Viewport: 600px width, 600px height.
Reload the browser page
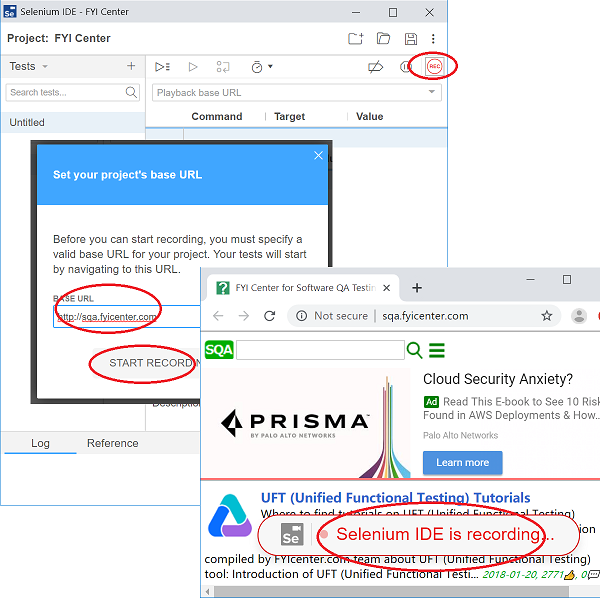coord(270,316)
